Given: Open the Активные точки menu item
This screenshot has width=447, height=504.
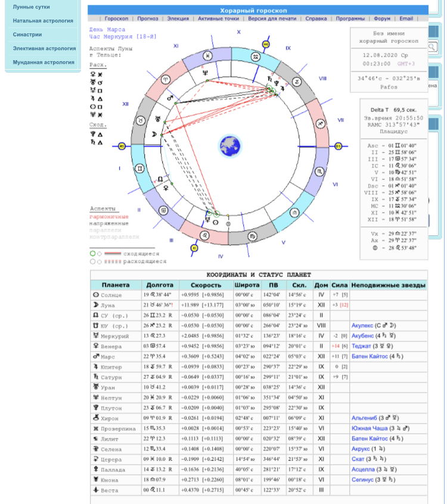Looking at the screenshot, I should (218, 18).
